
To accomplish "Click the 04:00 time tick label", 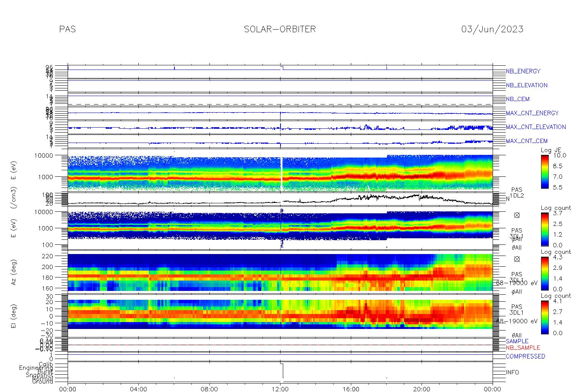I will click(x=139, y=389).
